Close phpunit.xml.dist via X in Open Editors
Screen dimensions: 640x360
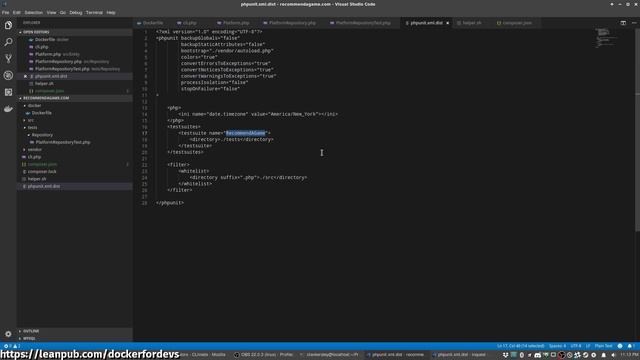pyautogui.click(x=25, y=76)
